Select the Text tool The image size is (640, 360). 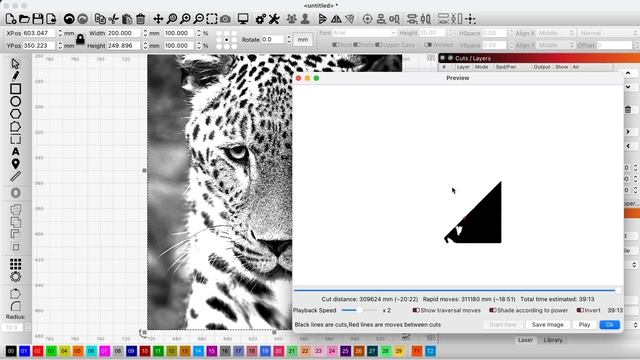coord(16,151)
